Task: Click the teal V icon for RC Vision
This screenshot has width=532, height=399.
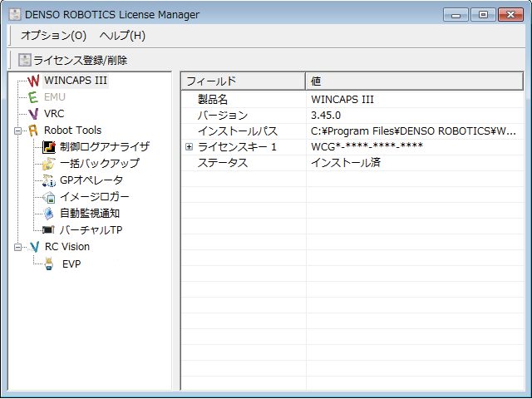Action: pyautogui.click(x=34, y=247)
